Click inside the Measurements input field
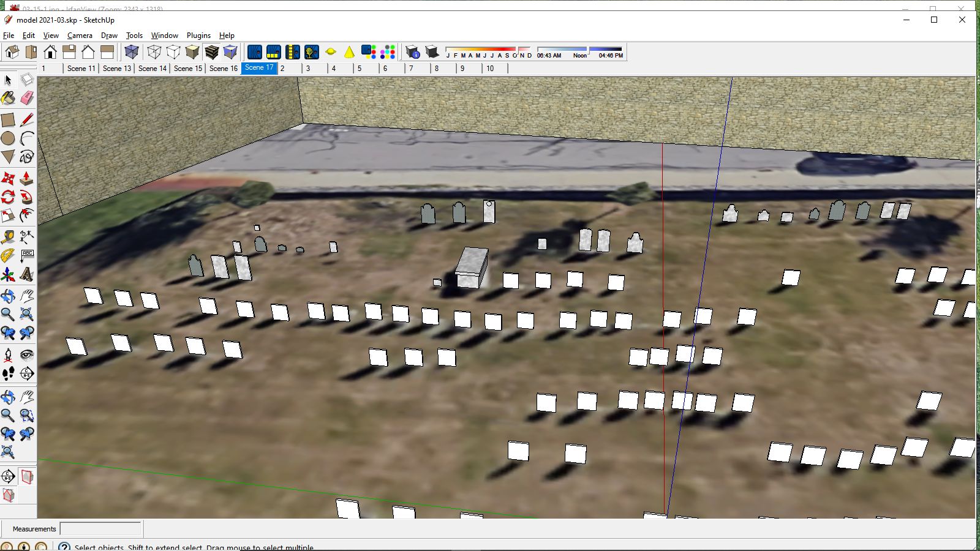Screen dimensions: 980x551 point(100,528)
